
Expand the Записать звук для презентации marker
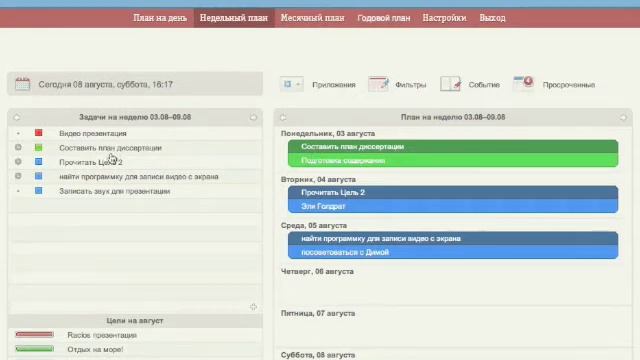[x=18, y=191]
